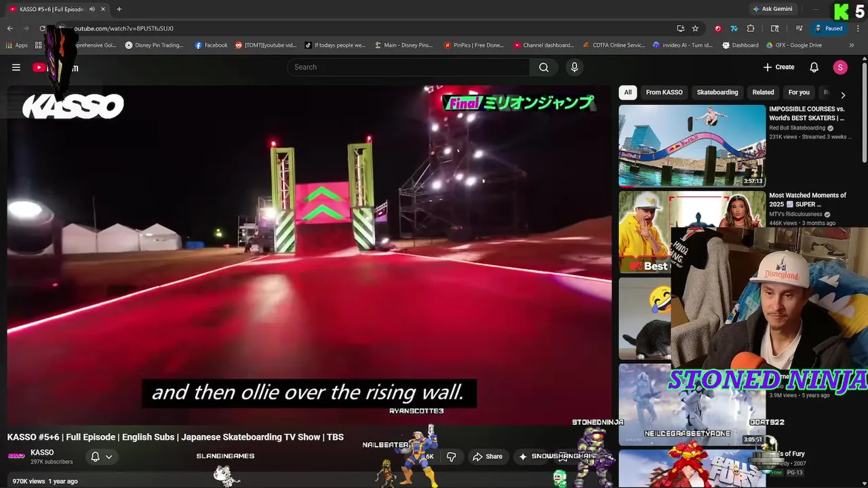Open the Facebook bookmark
Image resolution: width=868 pixels, height=488 pixels.
[x=211, y=45]
